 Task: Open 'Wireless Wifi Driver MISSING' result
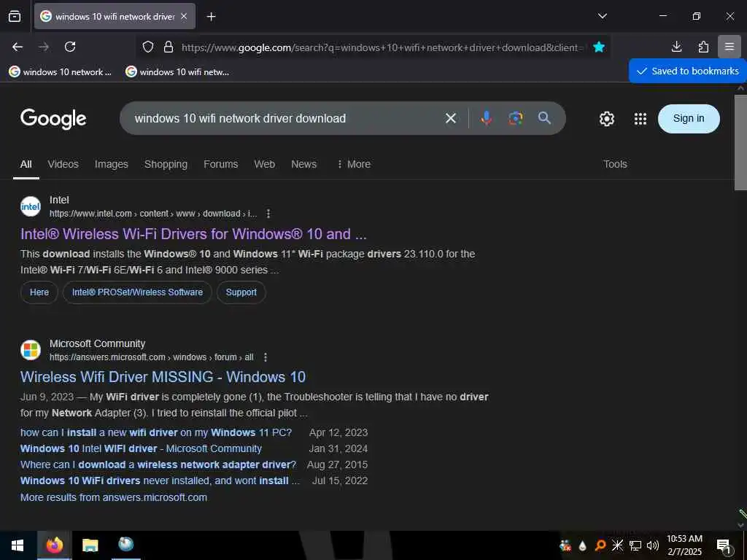(163, 377)
